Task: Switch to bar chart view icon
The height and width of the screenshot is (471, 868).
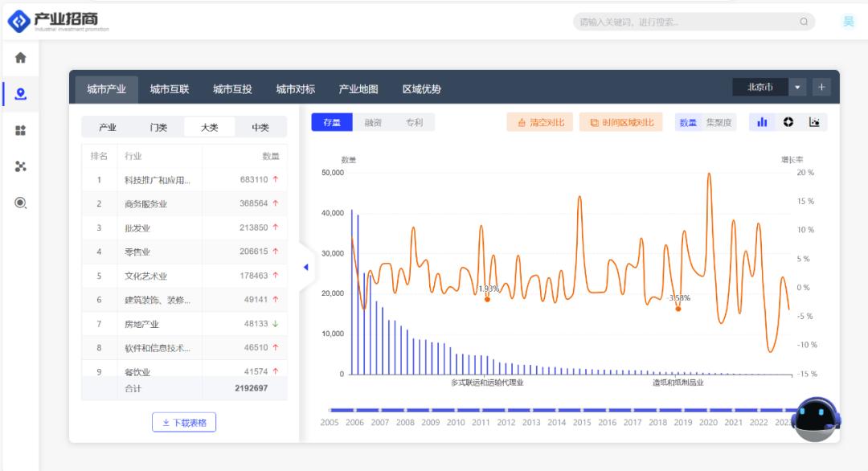Action: coord(762,122)
